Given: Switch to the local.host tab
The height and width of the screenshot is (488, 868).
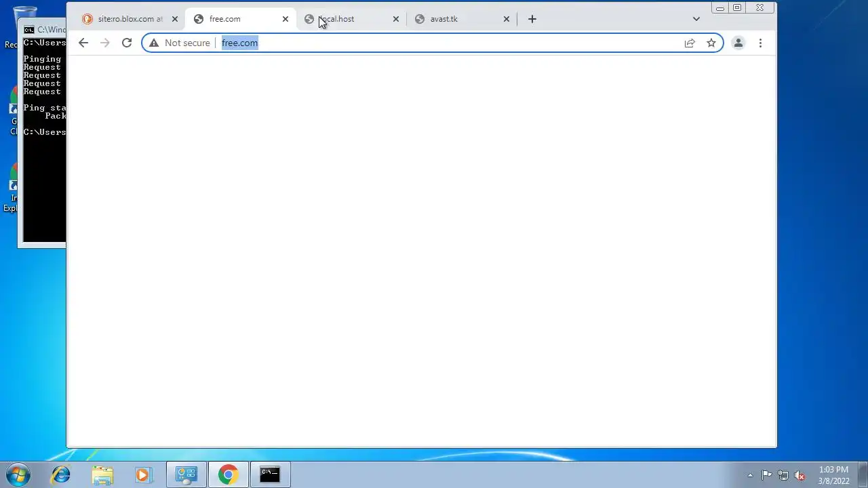Looking at the screenshot, I should (x=351, y=19).
